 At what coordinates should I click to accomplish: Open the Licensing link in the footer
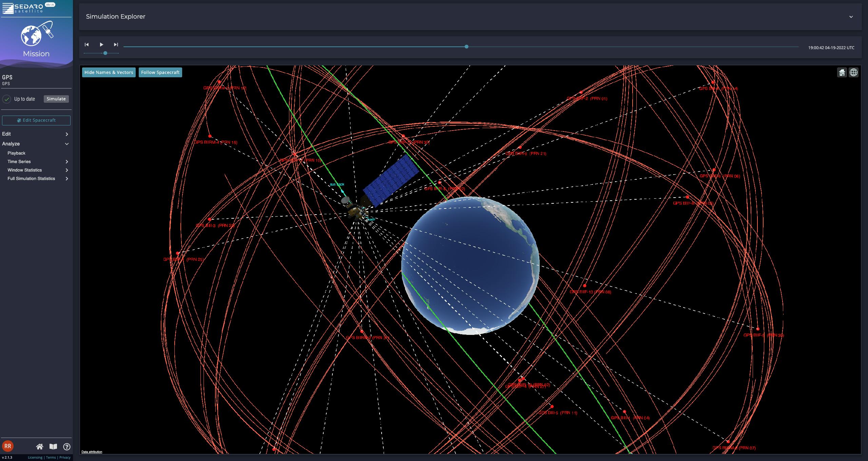coord(35,457)
